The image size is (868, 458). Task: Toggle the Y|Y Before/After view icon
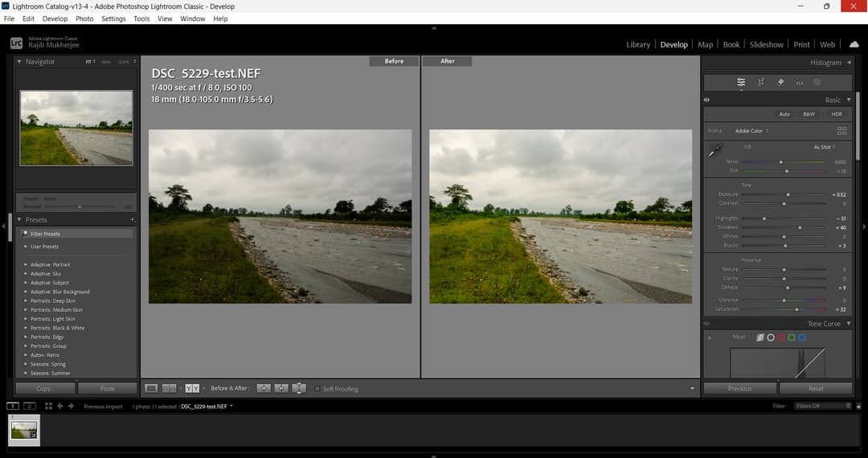[192, 388]
